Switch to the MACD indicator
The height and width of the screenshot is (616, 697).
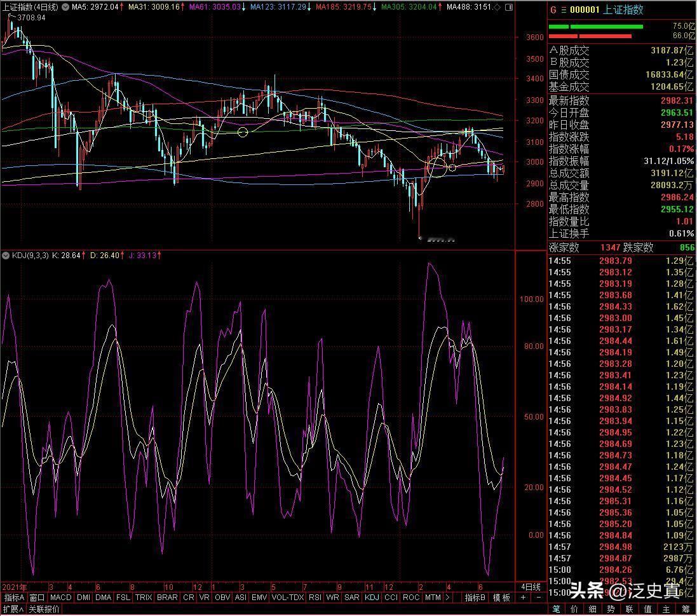pos(60,598)
